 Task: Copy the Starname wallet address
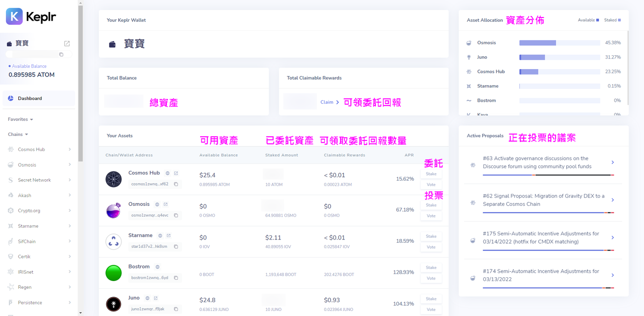(x=176, y=246)
